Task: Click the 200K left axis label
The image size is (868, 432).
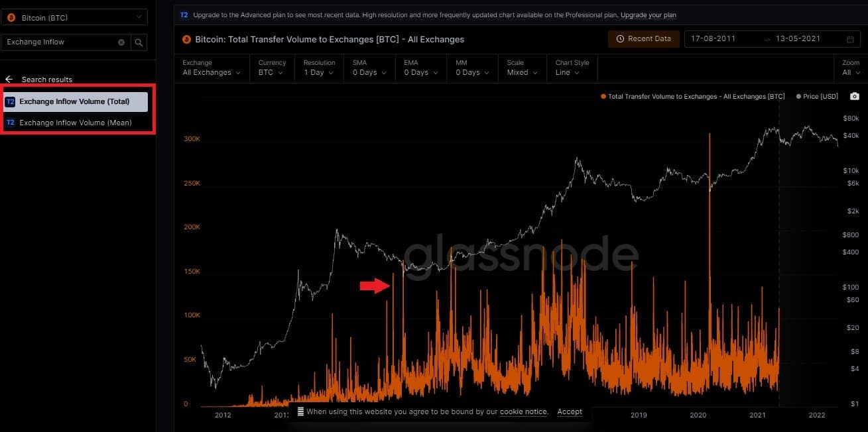Action: tap(192, 227)
